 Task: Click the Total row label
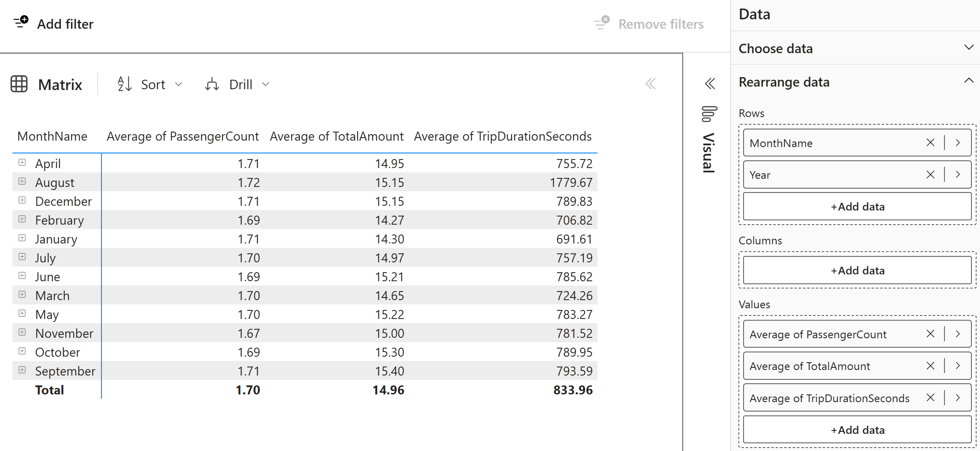[x=50, y=390]
